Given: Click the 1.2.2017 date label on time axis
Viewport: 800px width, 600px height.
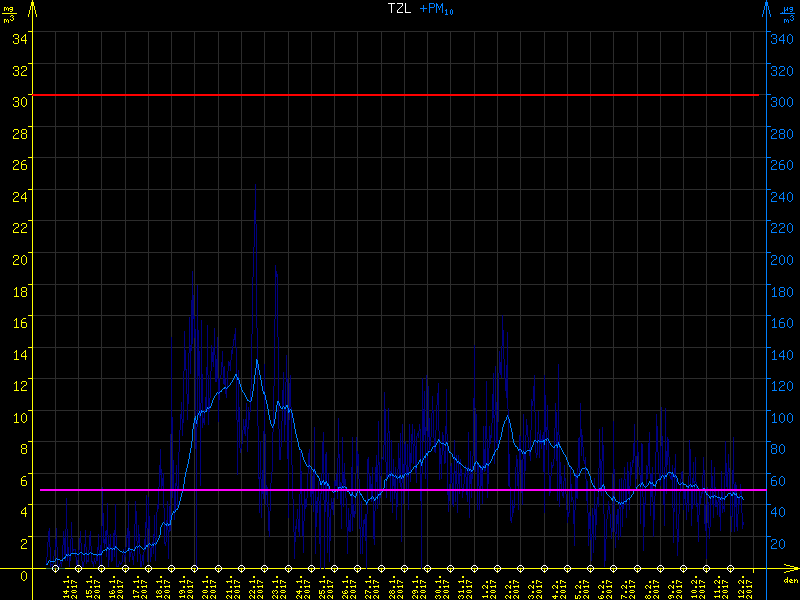Looking at the screenshot, I should (486, 586).
